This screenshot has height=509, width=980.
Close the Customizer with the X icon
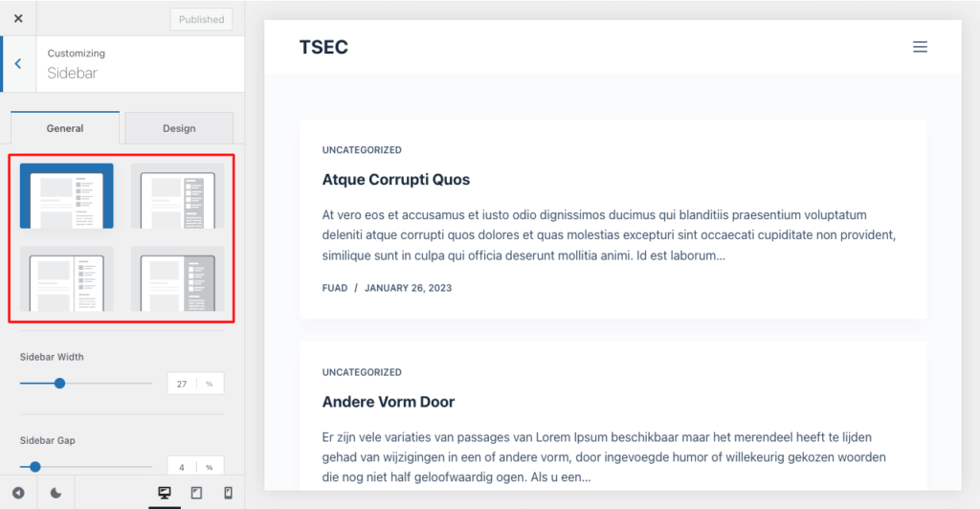pos(18,19)
